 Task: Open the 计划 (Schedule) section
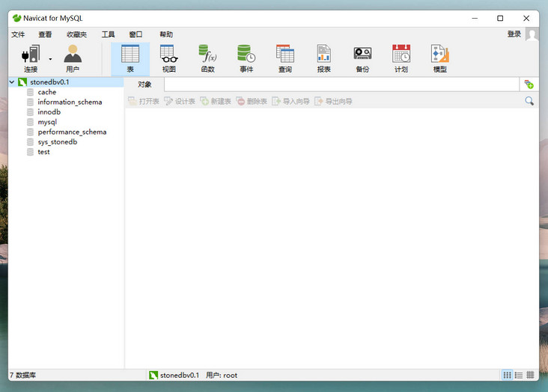(401, 58)
